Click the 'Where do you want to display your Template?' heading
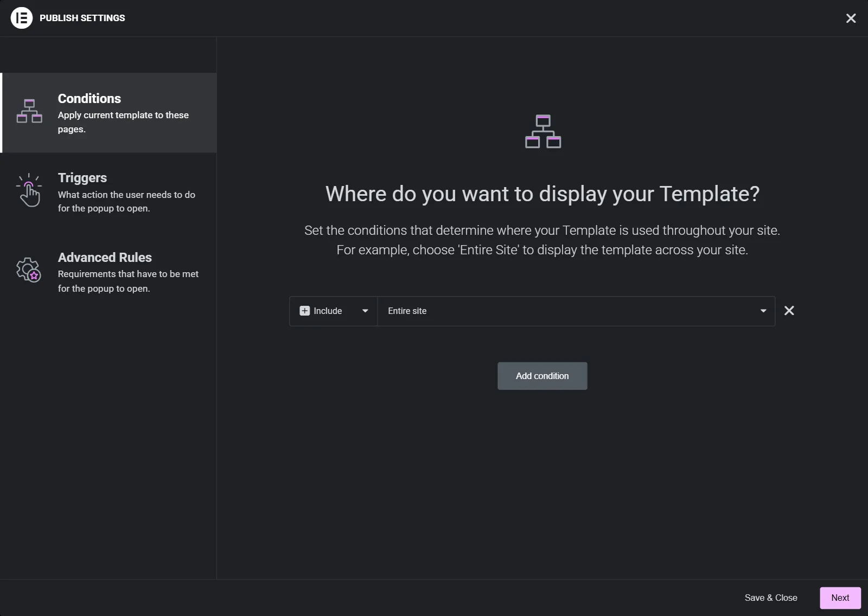The width and height of the screenshot is (868, 616). click(542, 194)
